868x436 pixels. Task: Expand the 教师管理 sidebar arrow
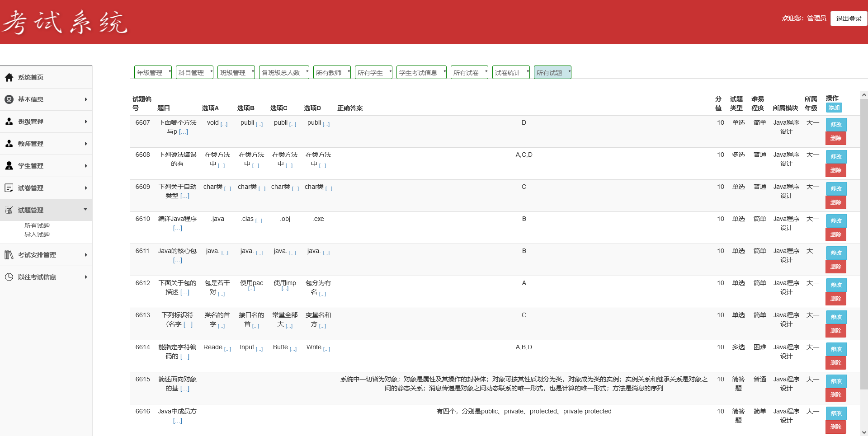coord(86,144)
